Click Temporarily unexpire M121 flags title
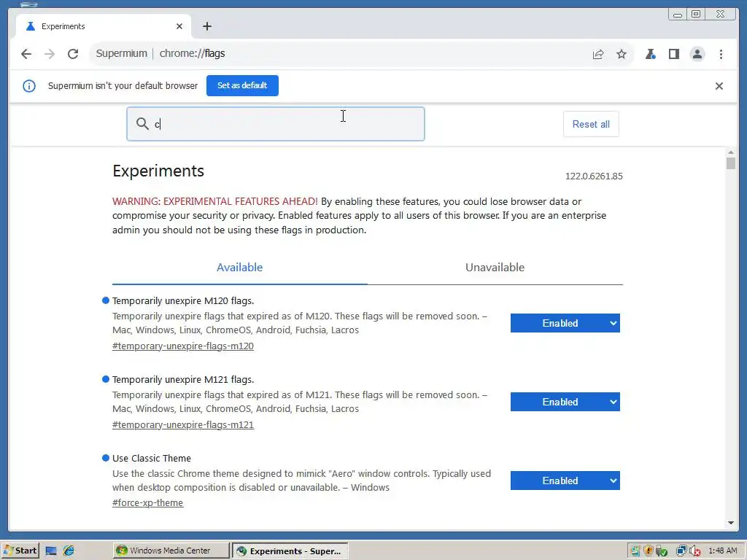Screen dimensions: 747x560 coord(183,379)
